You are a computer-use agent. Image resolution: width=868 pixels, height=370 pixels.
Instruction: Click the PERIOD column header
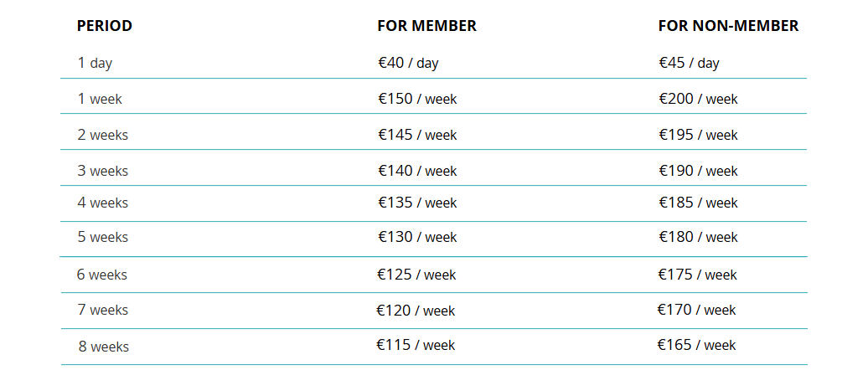click(x=105, y=26)
